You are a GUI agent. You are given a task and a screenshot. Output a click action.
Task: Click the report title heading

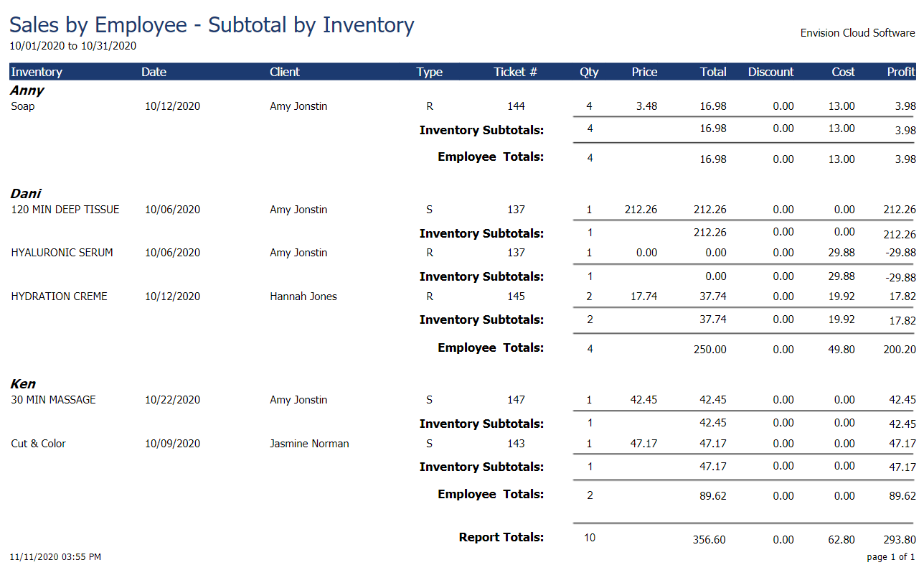212,25
